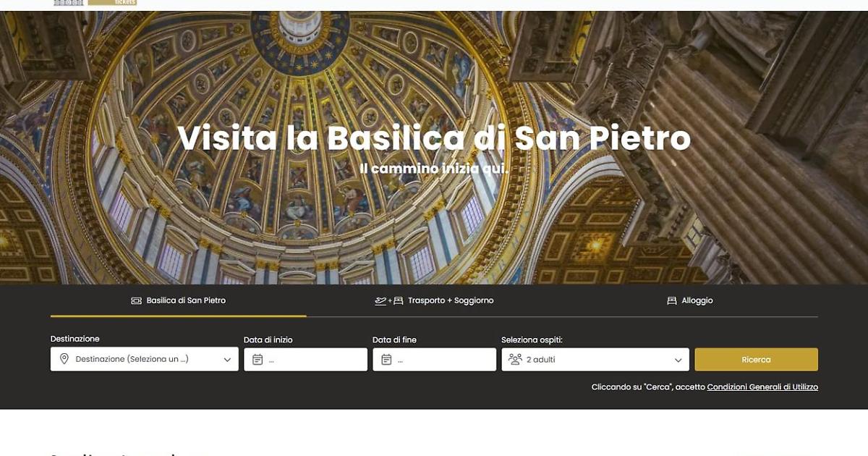Click the ticket icon beside Basilica di San Pietro
Screen dimensions: 868x456
(x=136, y=300)
